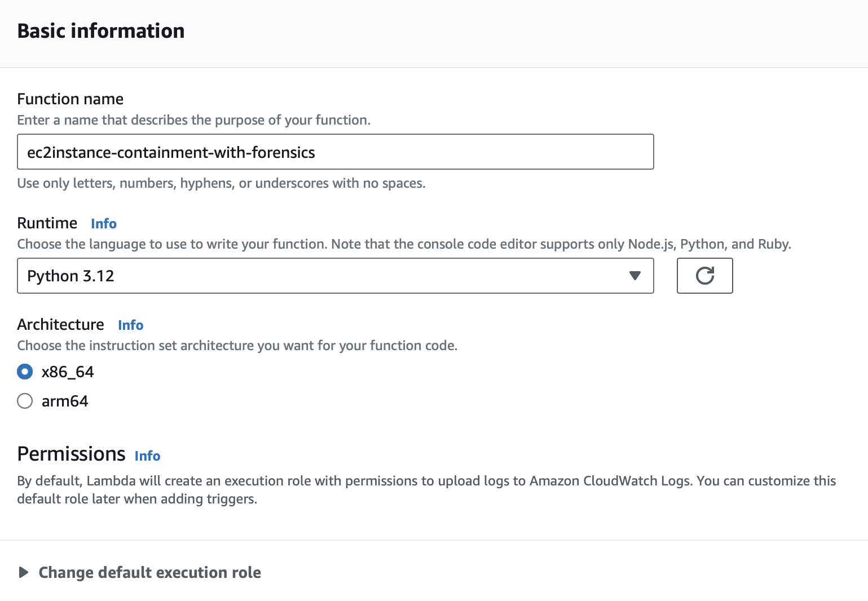This screenshot has width=868, height=601.
Task: Click the arm64 option label text
Action: pos(65,401)
